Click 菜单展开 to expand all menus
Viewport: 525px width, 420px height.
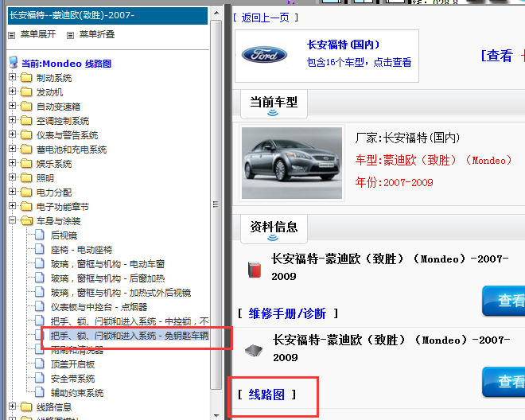(x=38, y=34)
